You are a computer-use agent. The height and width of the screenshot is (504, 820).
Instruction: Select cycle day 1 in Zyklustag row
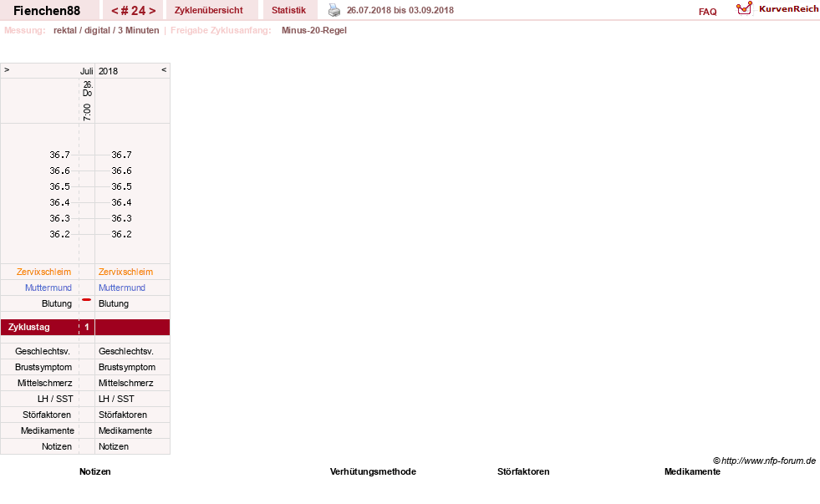[x=87, y=328]
